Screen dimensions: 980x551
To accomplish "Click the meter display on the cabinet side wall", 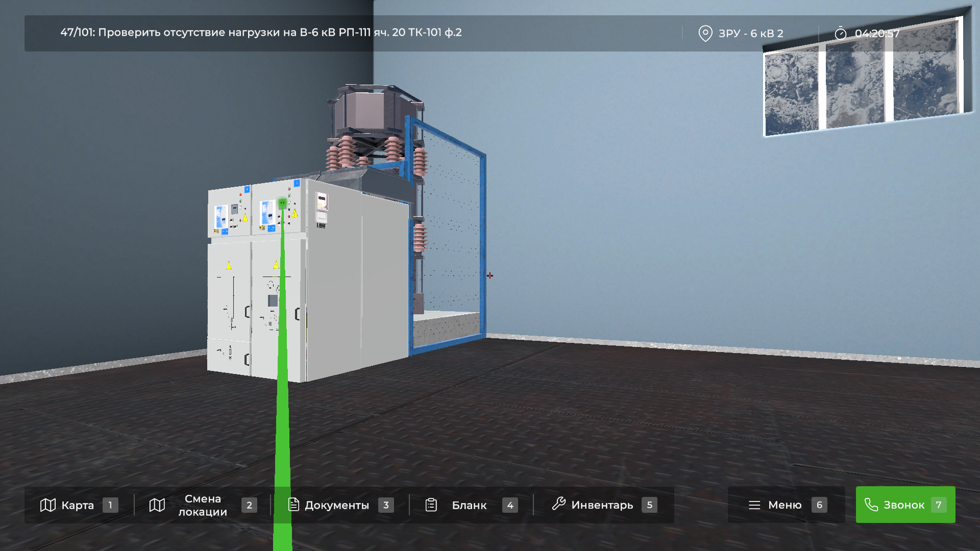I will point(322,202).
